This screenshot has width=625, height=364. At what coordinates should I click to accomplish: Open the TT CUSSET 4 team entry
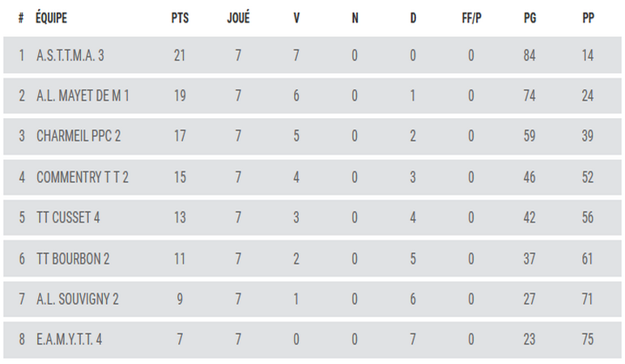coord(68,218)
